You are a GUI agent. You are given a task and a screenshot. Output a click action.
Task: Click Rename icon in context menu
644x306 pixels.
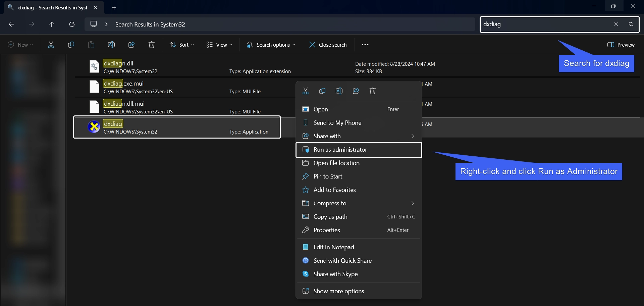[339, 91]
